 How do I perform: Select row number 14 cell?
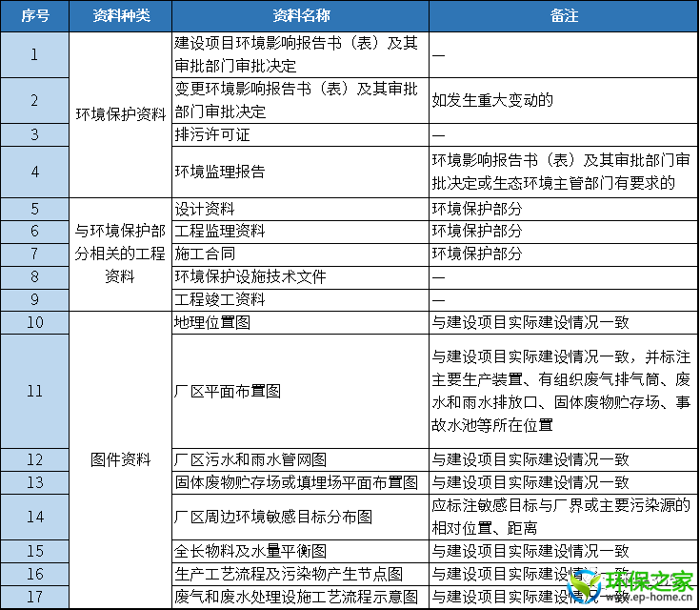[35, 517]
